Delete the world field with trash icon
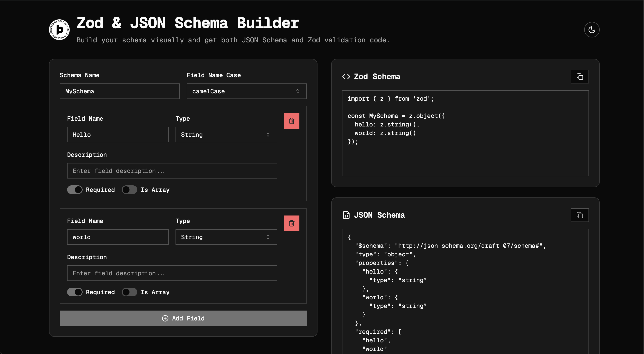Image resolution: width=644 pixels, height=354 pixels. click(x=291, y=223)
